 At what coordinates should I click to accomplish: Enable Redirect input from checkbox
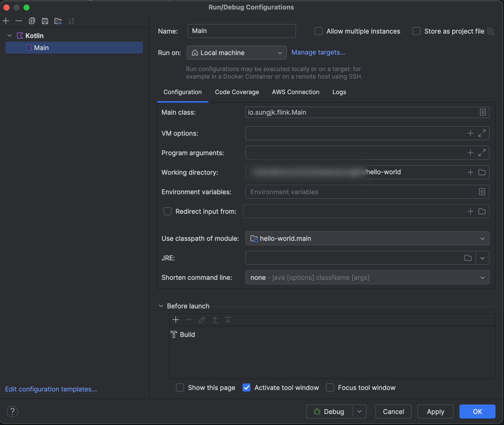coord(167,211)
